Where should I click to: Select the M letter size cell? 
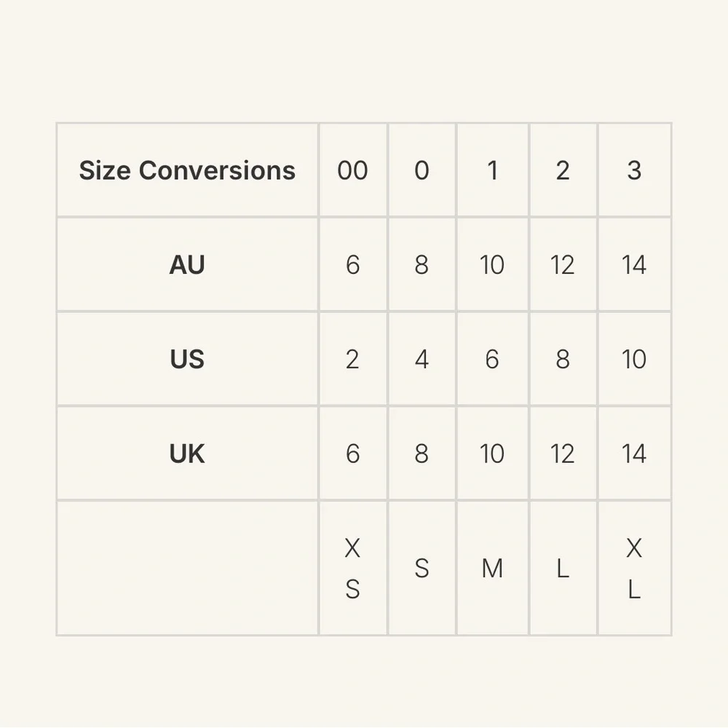(492, 569)
